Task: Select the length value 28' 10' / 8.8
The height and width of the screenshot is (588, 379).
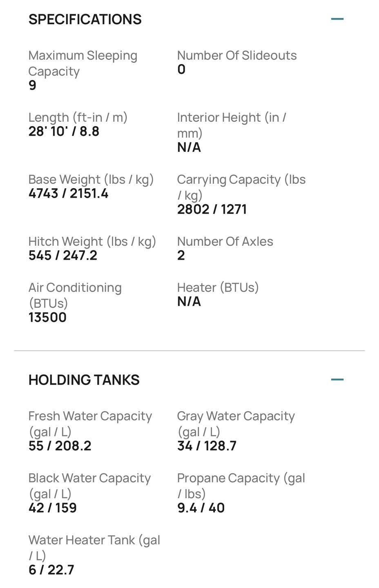Action: click(64, 131)
